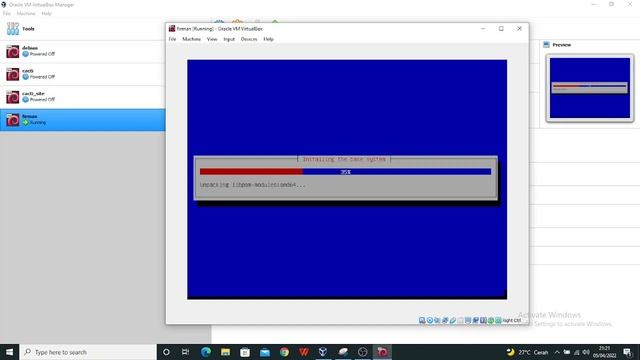Screen dimensions: 640x360
Task: Click the network adapter status icon
Action: coord(445,320)
